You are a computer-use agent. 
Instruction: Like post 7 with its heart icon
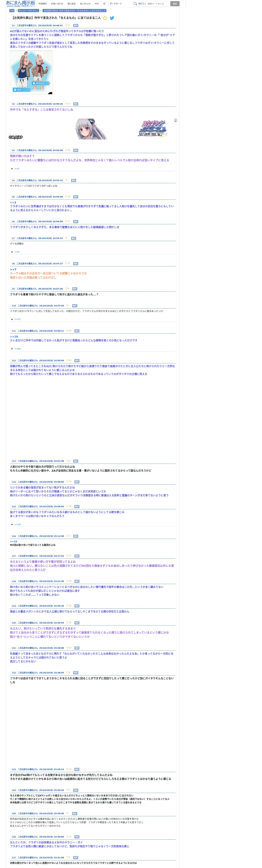click(x=66, y=238)
